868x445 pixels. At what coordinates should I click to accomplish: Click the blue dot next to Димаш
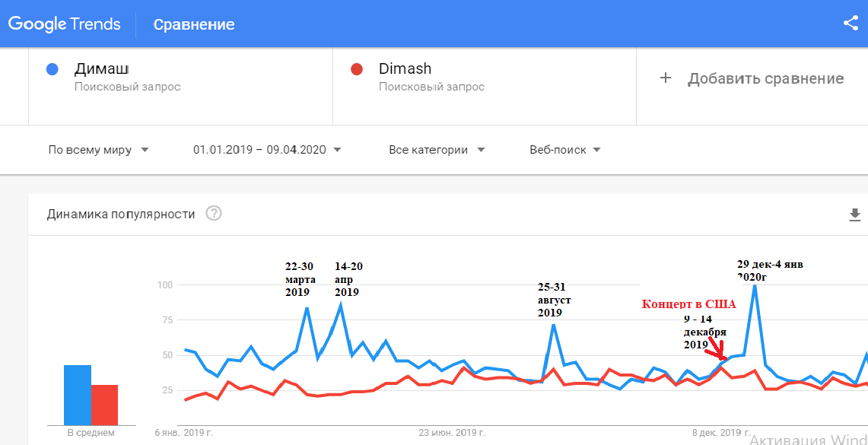(52, 70)
